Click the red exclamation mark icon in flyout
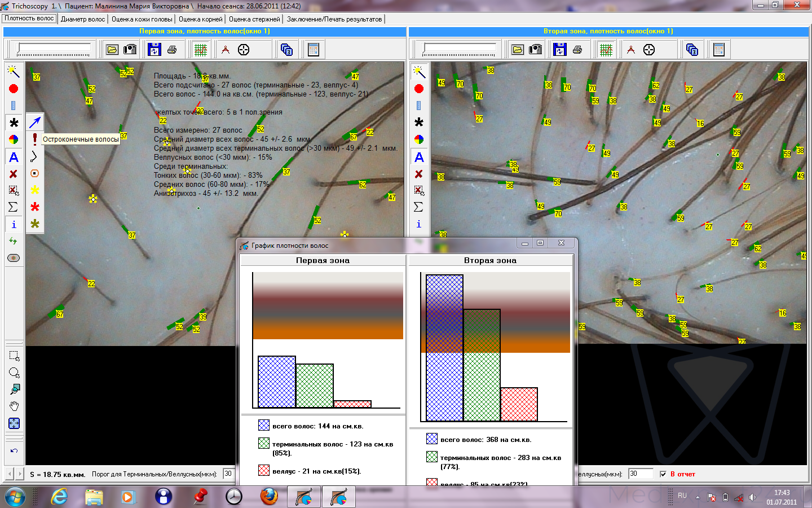The height and width of the screenshot is (508, 812). (x=35, y=139)
